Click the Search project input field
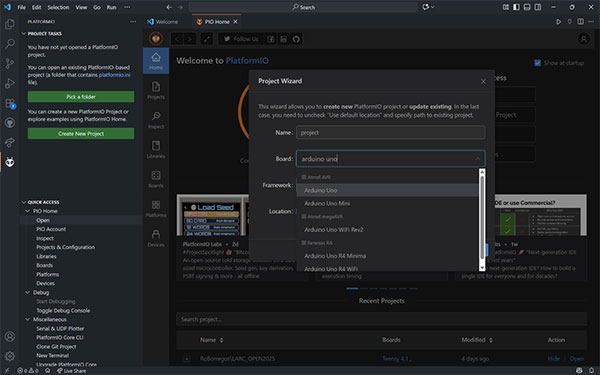This screenshot has width=600, height=375. pos(381,319)
